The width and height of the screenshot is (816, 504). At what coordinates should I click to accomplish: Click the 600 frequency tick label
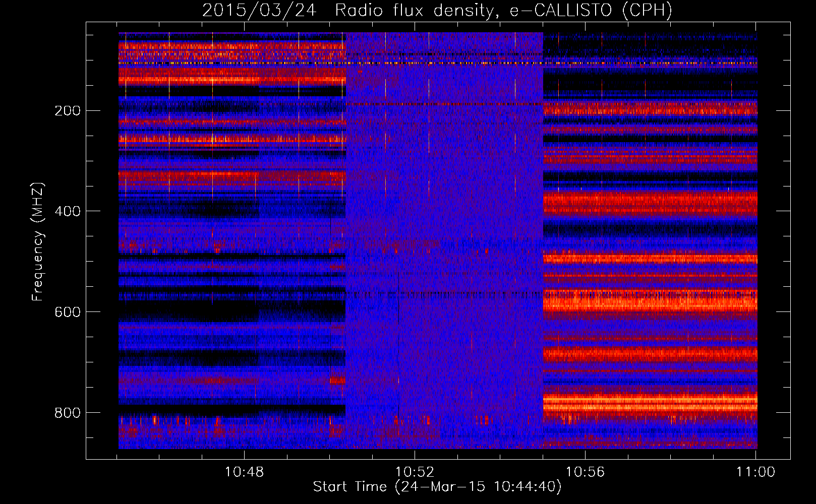pos(68,312)
